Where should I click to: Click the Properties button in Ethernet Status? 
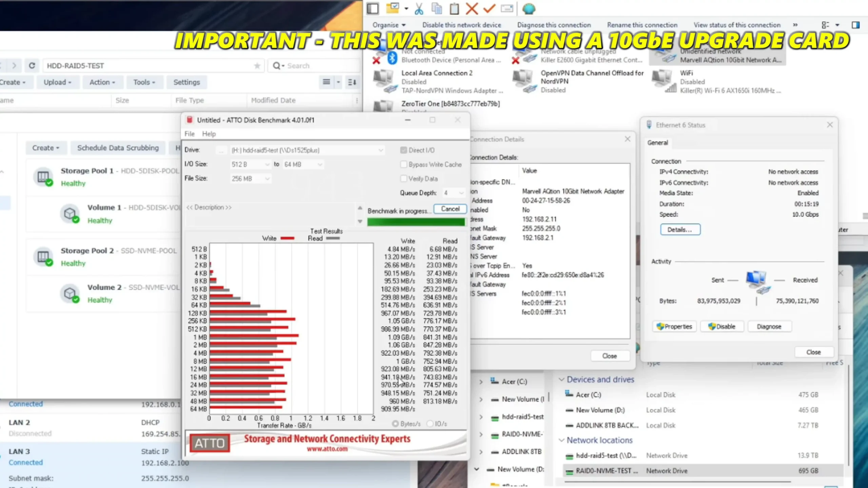[674, 326]
